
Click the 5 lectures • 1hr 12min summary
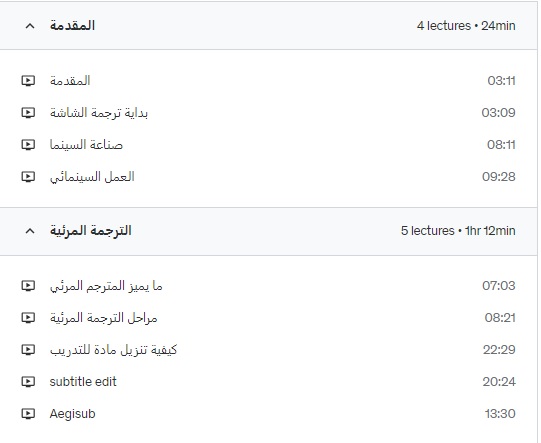(x=458, y=231)
